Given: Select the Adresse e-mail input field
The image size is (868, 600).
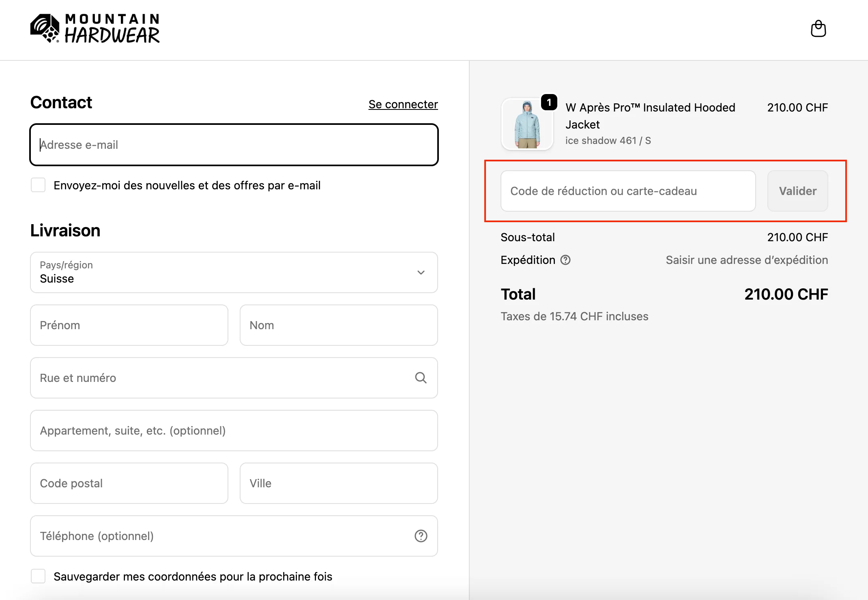Looking at the screenshot, I should pyautogui.click(x=234, y=145).
